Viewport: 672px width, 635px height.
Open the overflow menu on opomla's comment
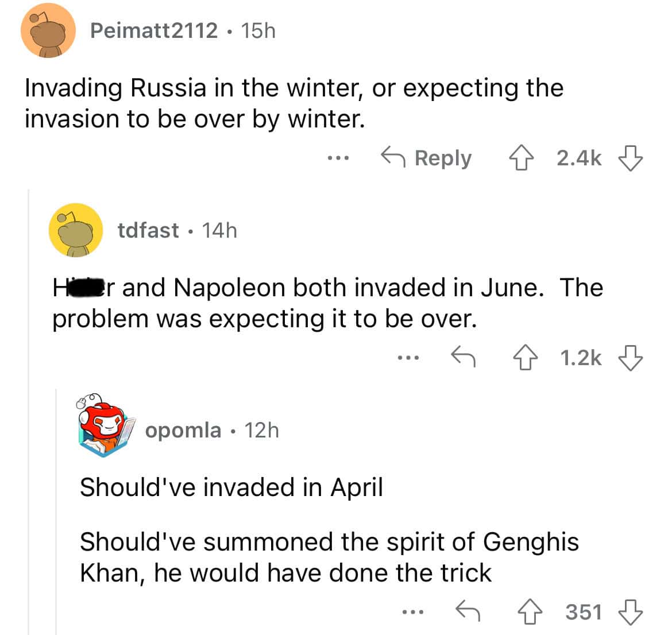point(412,611)
